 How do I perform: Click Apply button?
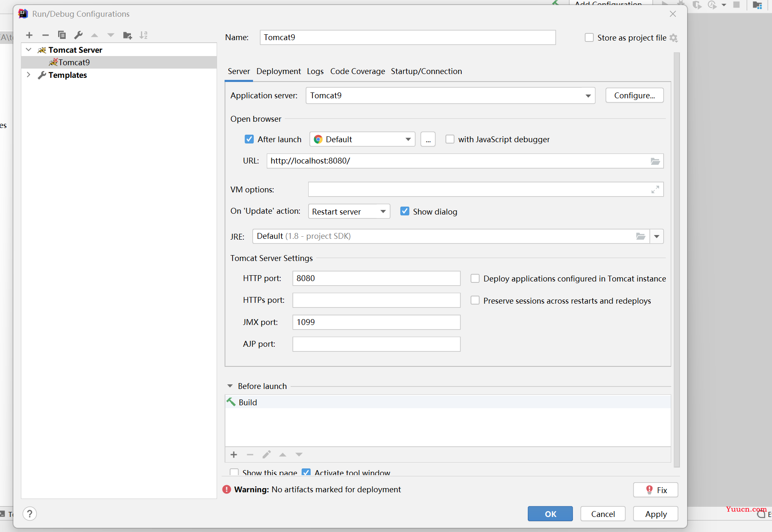(656, 514)
